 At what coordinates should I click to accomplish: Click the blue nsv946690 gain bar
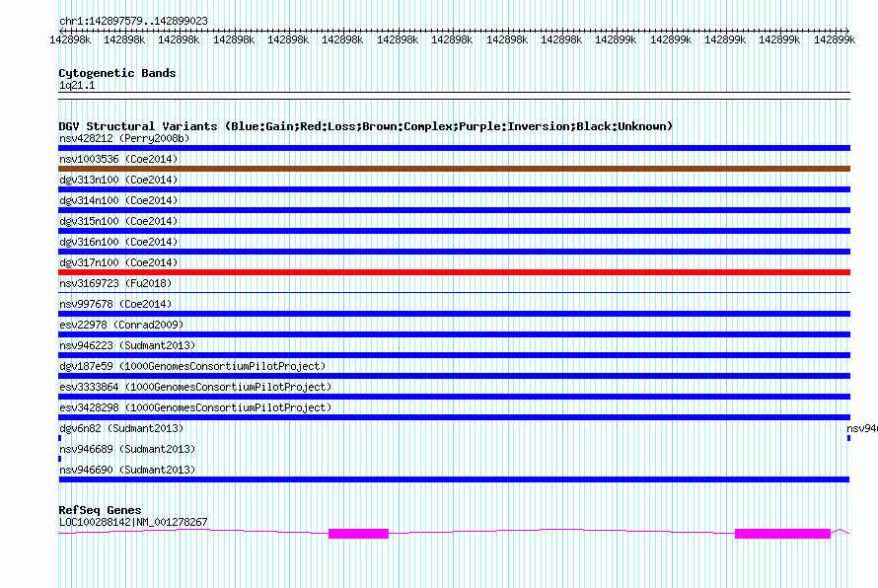454,479
